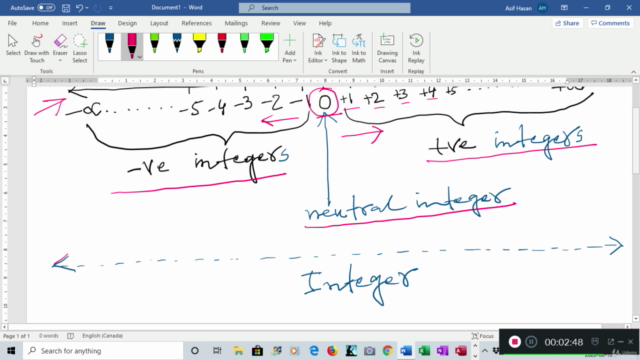Select the red pen
The width and height of the screenshot is (640, 360).
[222, 44]
